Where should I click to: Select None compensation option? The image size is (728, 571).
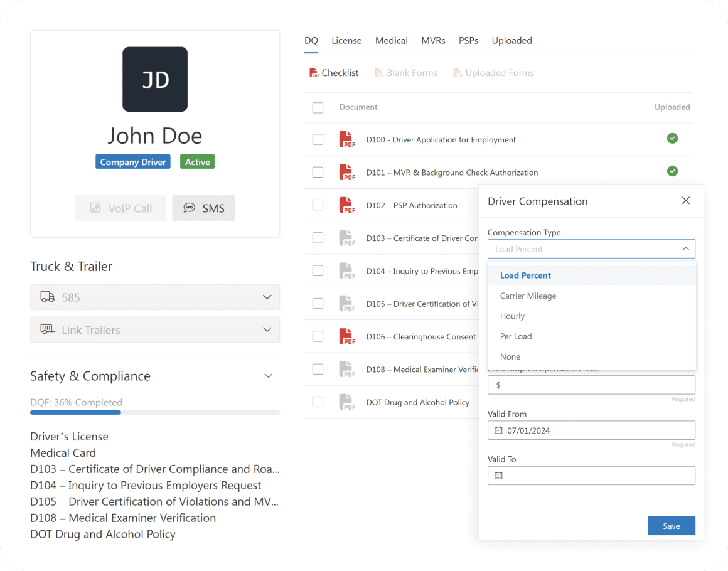click(x=592, y=356)
